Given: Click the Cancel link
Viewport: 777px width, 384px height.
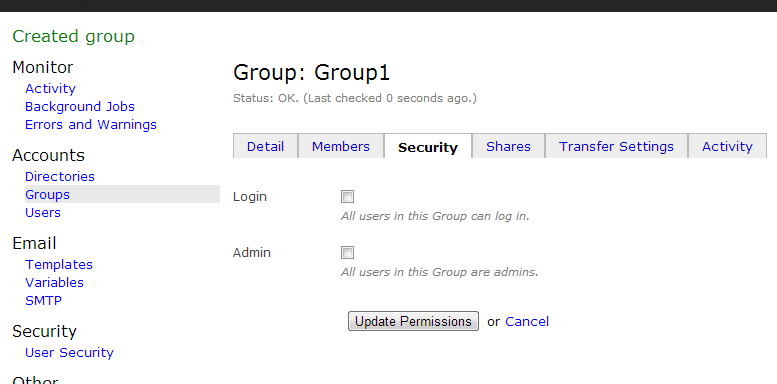Looking at the screenshot, I should pos(527,322).
